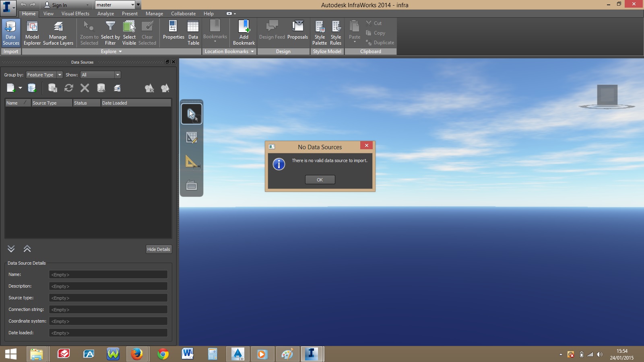Image resolution: width=644 pixels, height=362 pixels.
Task: Open Style Rules
Action: click(x=336, y=33)
